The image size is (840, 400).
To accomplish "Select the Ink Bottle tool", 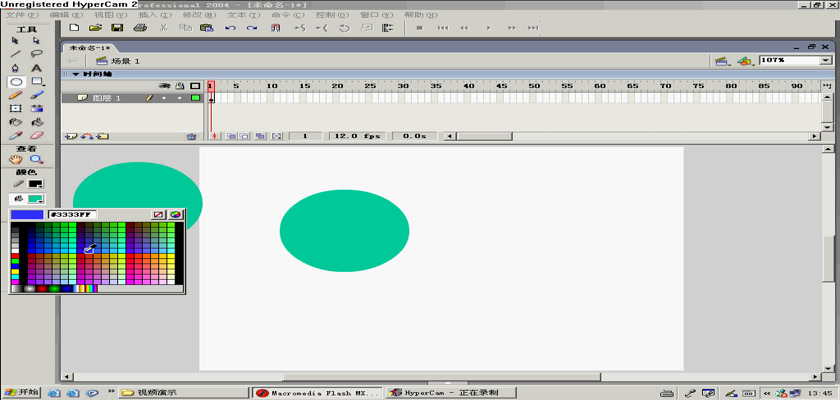I will (16, 122).
